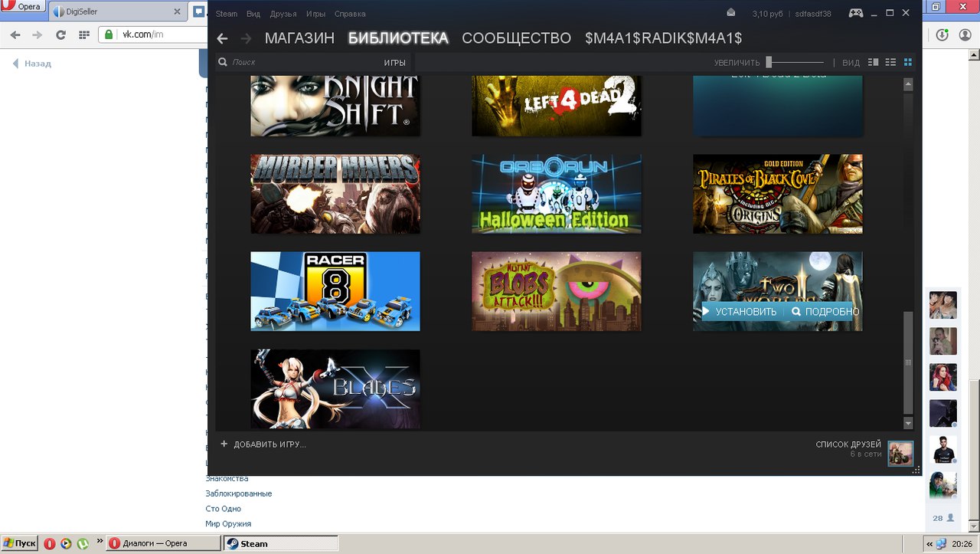
Task: Adjust the УВЕЛИЧИТЬ zoom slider handle
Action: pyautogui.click(x=769, y=62)
